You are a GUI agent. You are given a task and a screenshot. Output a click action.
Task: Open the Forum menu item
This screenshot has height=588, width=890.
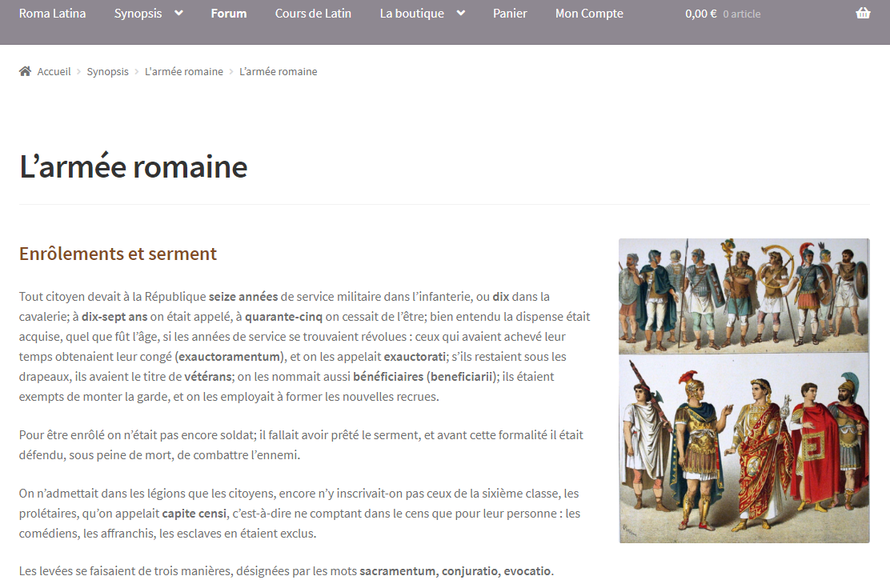(x=229, y=14)
